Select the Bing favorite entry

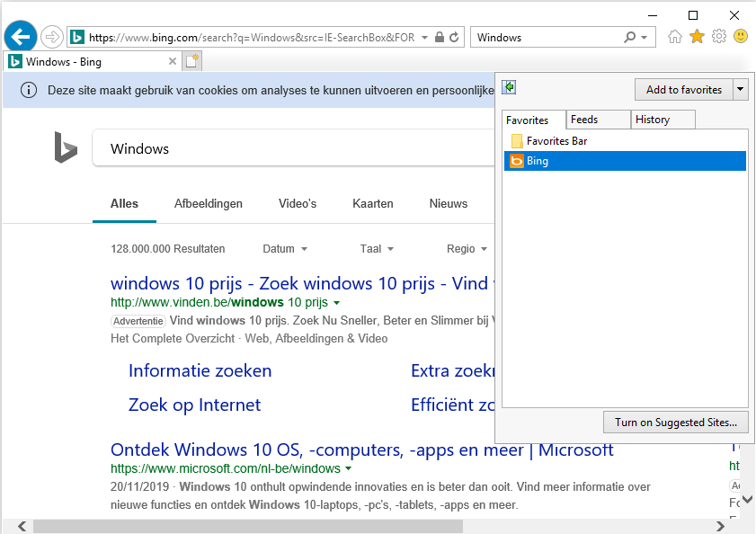[x=625, y=161]
